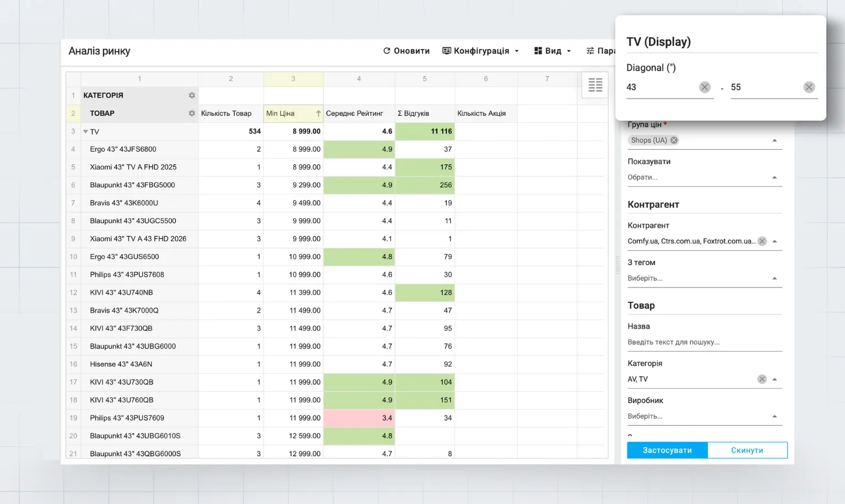
Task: Remove the Shops (UA) tag chip
Action: pos(674,140)
